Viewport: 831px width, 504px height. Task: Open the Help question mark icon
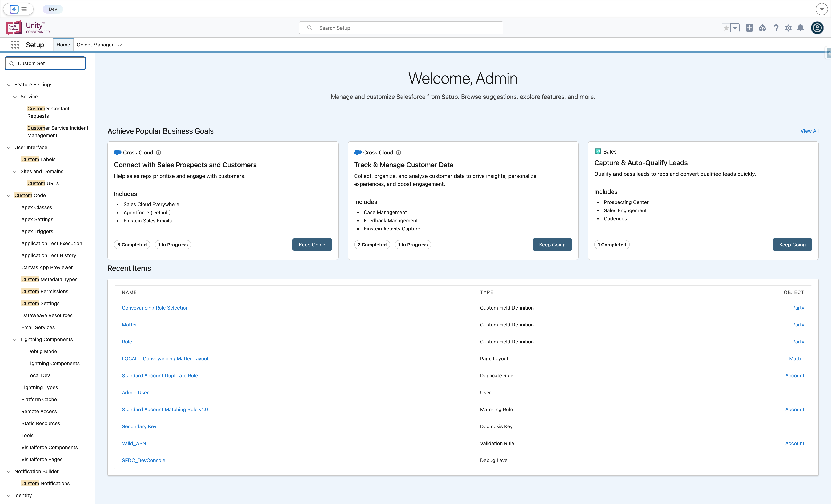776,28
